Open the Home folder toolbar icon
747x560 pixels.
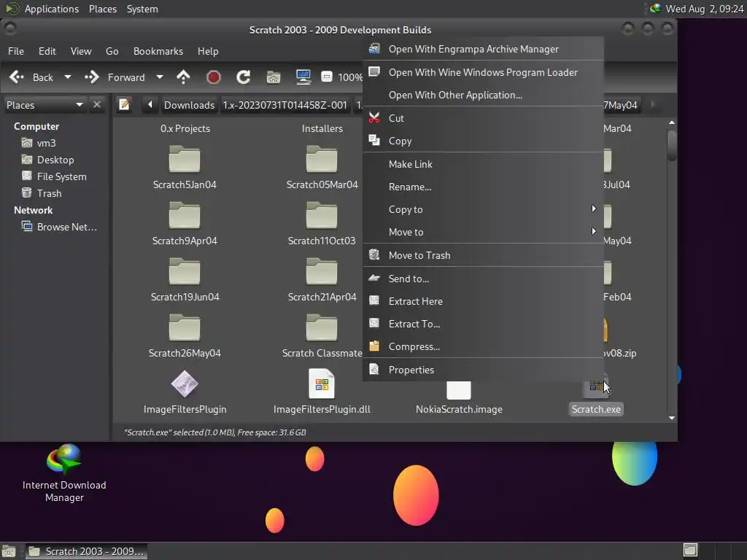(274, 77)
